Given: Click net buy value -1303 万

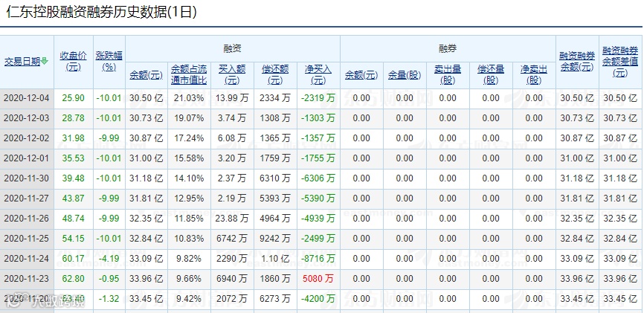Looking at the screenshot, I should (318, 118).
